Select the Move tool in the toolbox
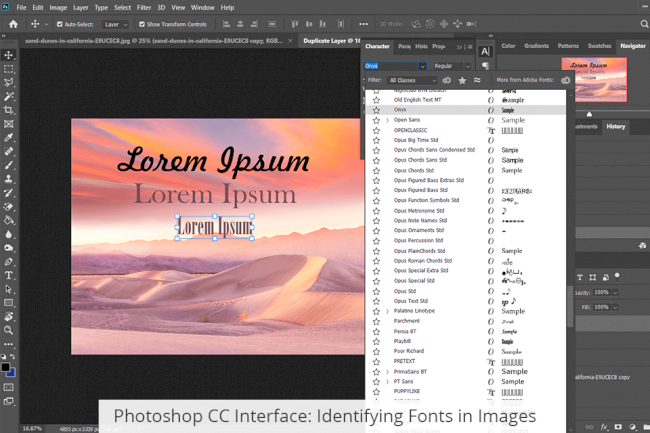 point(9,55)
